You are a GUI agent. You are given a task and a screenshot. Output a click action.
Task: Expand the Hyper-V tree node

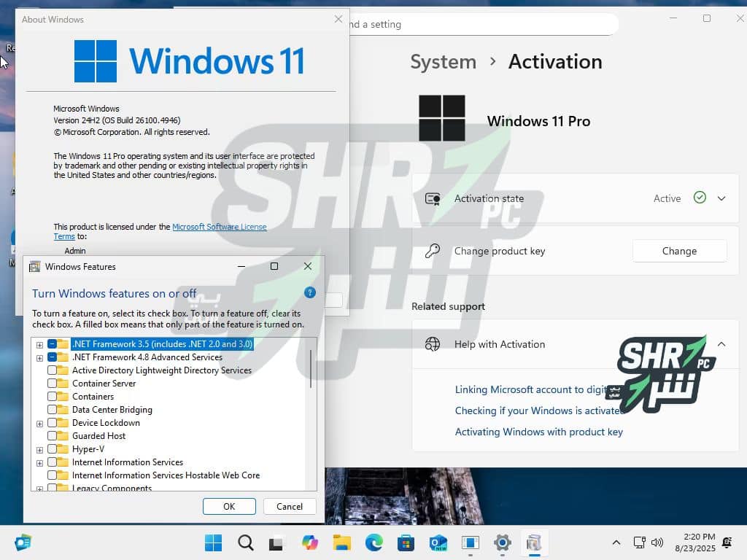coord(39,449)
